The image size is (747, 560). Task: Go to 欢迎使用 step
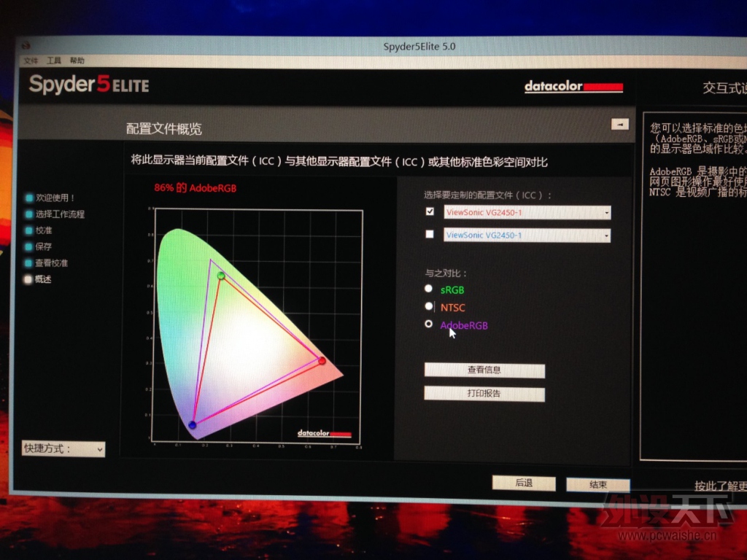[55, 198]
